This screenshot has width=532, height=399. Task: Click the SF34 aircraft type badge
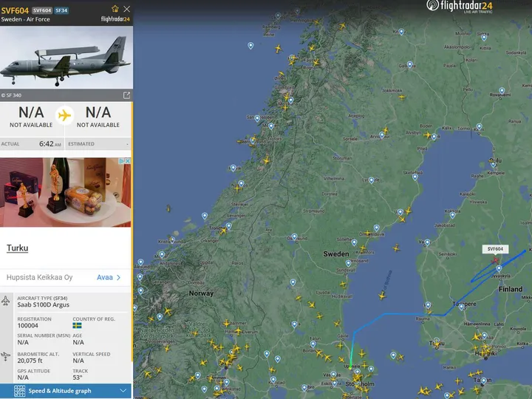(61, 10)
